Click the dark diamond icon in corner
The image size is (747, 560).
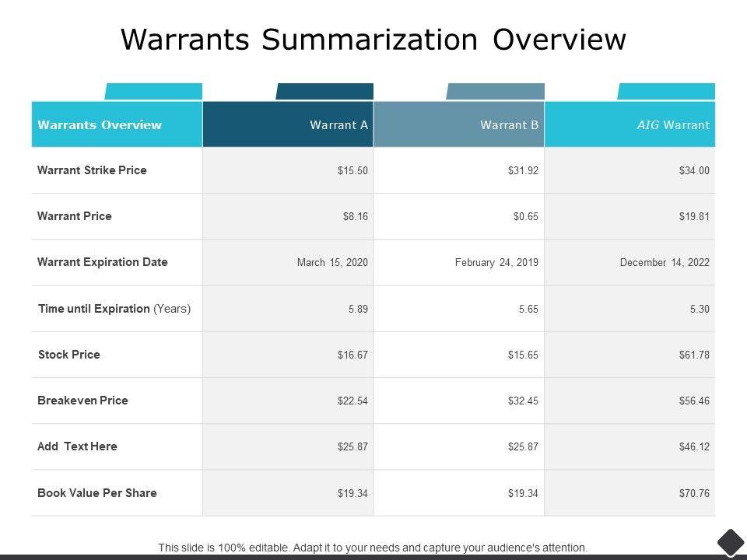[731, 542]
